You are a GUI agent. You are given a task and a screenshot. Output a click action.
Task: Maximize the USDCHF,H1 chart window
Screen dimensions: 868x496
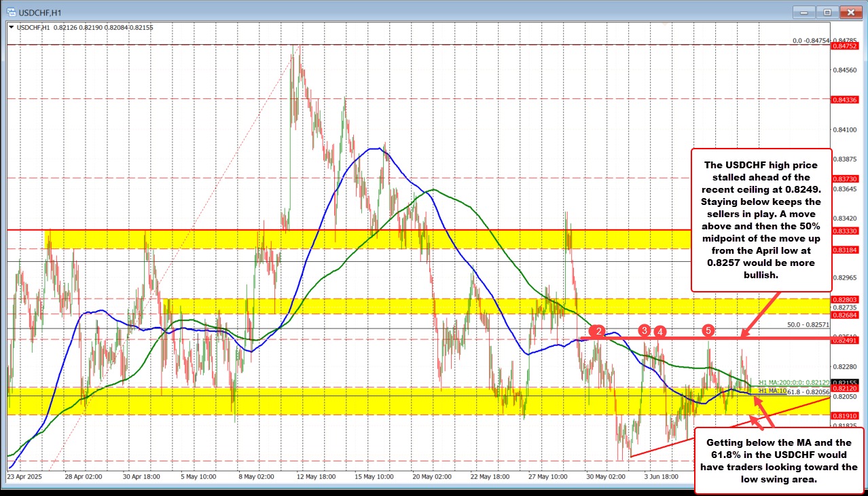click(827, 12)
